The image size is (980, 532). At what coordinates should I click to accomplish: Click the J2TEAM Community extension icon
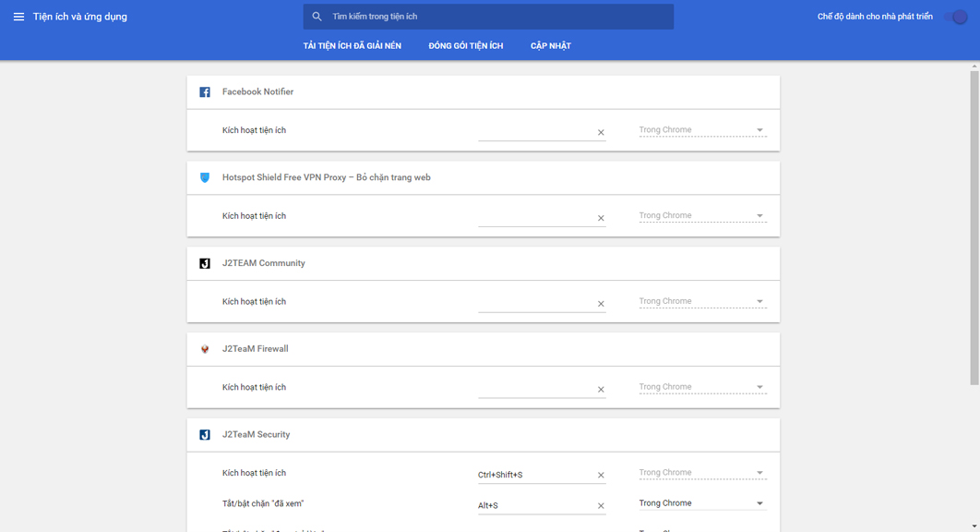pyautogui.click(x=204, y=263)
